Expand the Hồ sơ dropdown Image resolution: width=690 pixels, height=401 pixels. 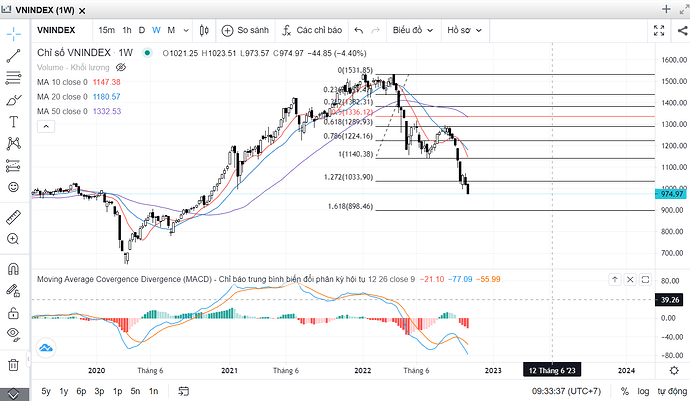465,30
